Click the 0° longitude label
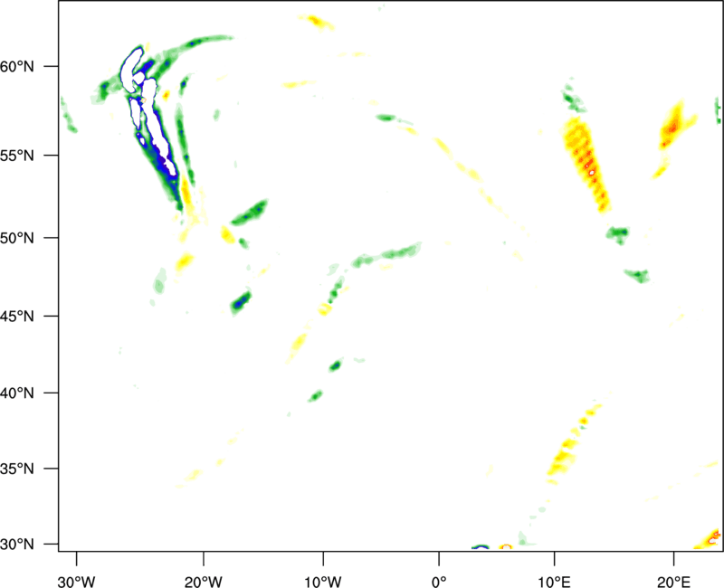724x588 pixels. 439,580
